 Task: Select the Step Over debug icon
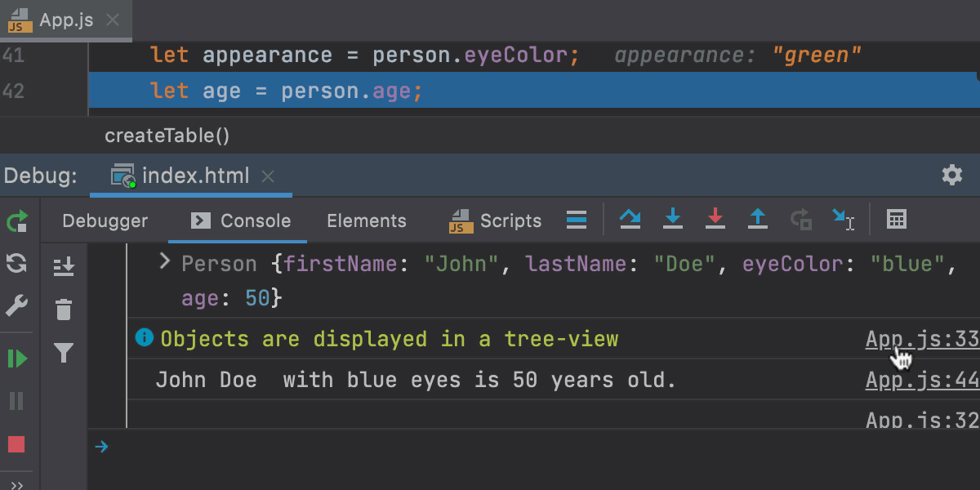(x=630, y=219)
